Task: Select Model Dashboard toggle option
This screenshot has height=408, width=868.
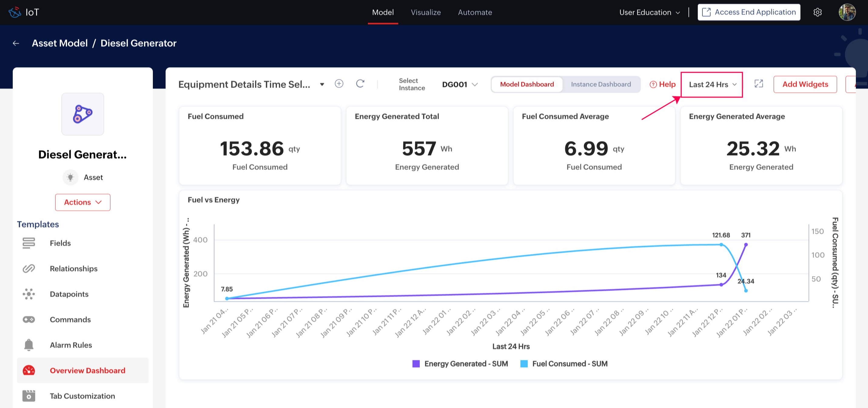Action: pyautogui.click(x=527, y=84)
